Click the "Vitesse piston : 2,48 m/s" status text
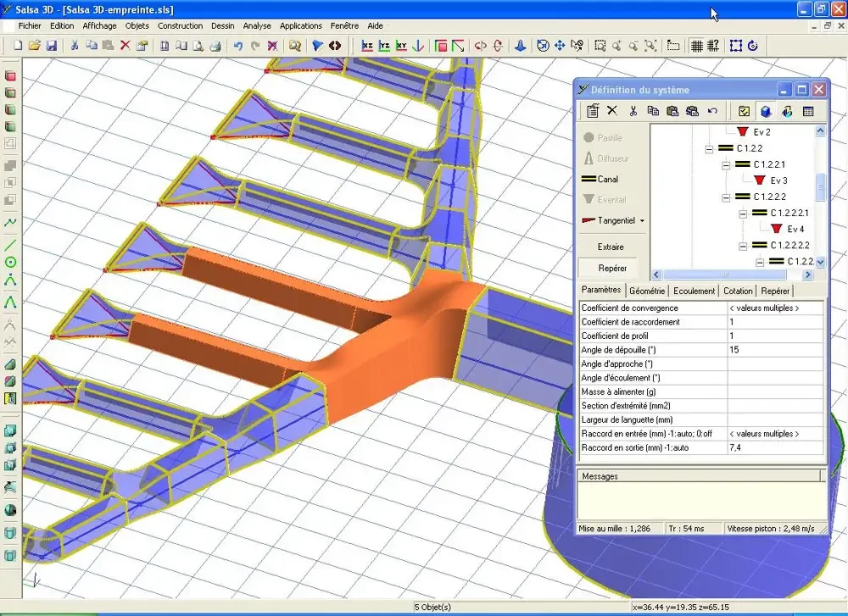Viewport: 848px width, 616px height. [771, 529]
